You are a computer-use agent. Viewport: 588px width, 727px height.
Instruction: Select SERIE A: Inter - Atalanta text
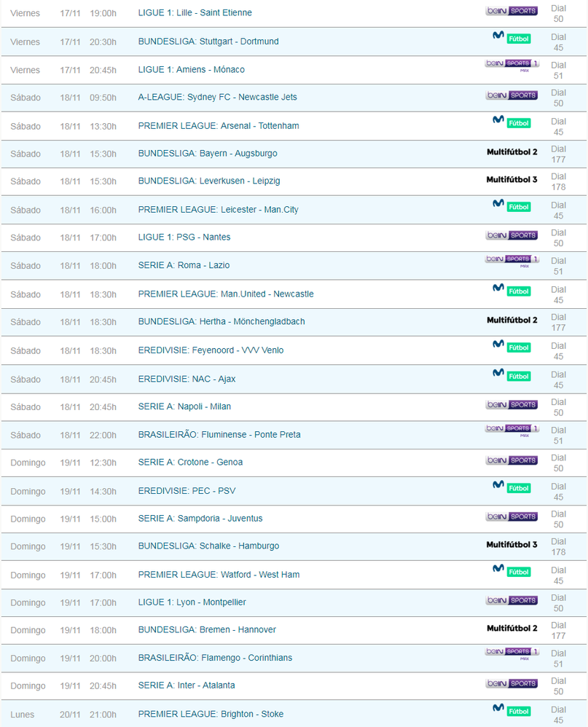(x=187, y=685)
